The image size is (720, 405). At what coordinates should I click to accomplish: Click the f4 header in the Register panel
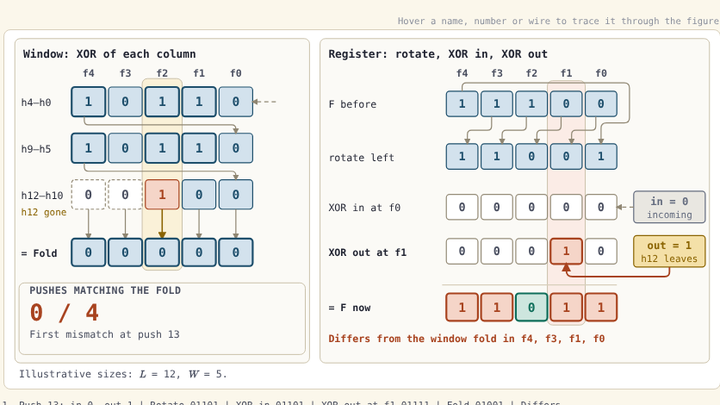462,73
